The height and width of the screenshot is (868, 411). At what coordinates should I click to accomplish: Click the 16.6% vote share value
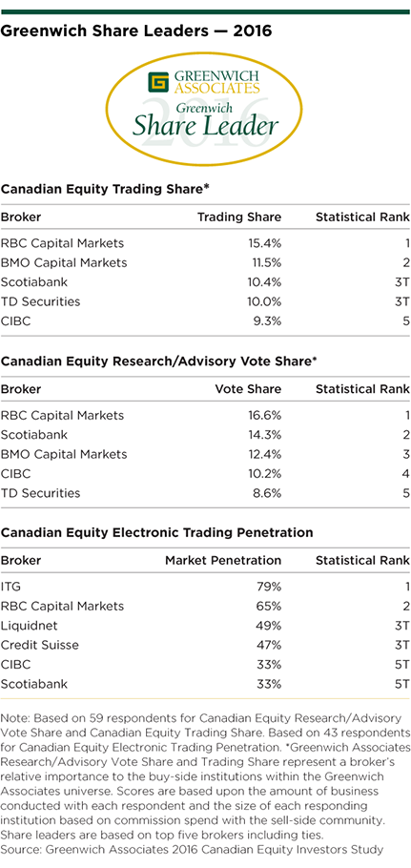click(x=263, y=415)
